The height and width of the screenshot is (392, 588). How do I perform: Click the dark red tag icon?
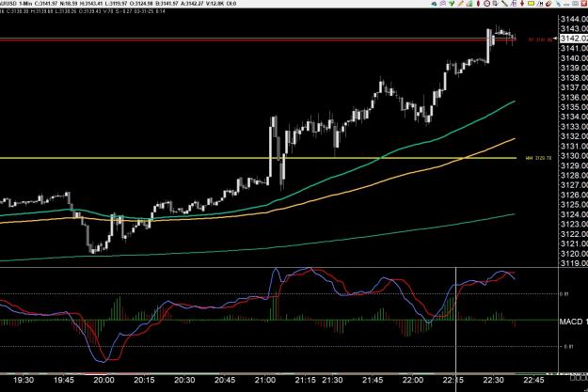548,4
